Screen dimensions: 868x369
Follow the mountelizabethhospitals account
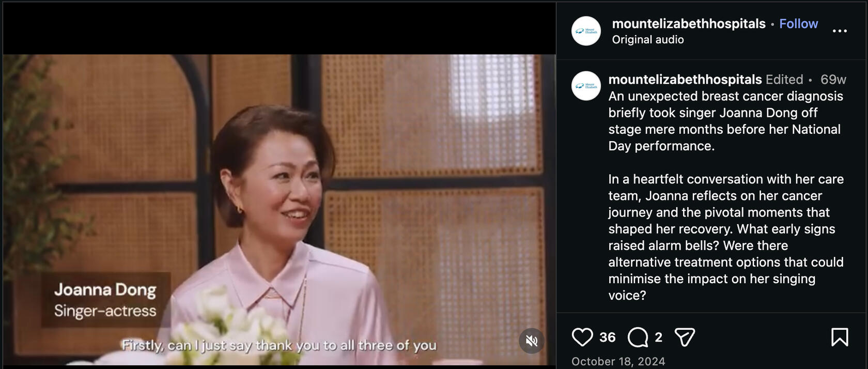798,24
